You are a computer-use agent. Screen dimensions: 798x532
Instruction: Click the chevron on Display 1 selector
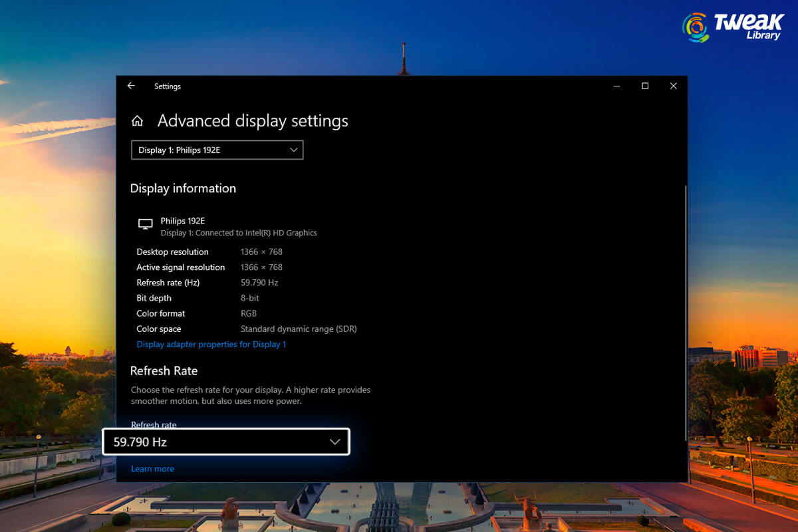(293, 150)
